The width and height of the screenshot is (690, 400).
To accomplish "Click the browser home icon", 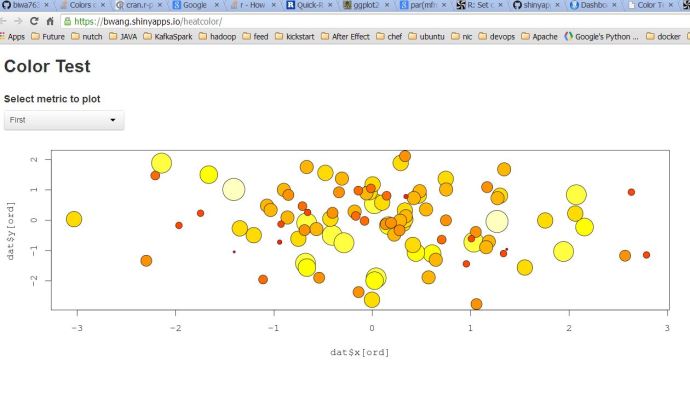I will click(x=50, y=21).
